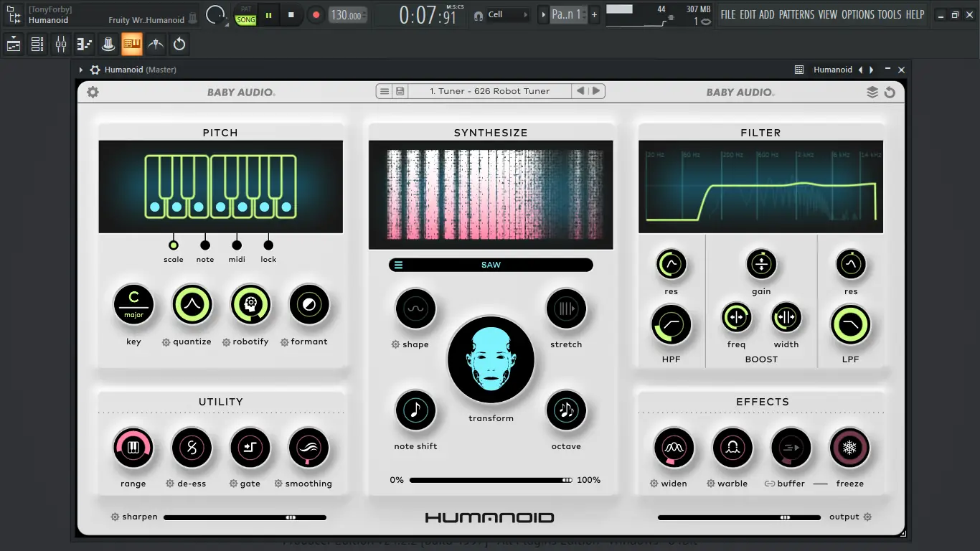
Task: Open the VIEW menu
Action: tap(828, 14)
